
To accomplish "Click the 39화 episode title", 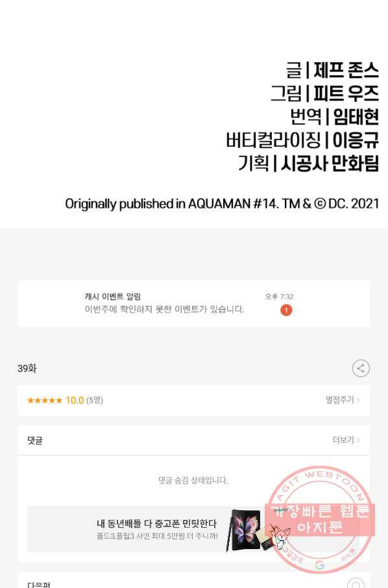I will [x=27, y=369].
